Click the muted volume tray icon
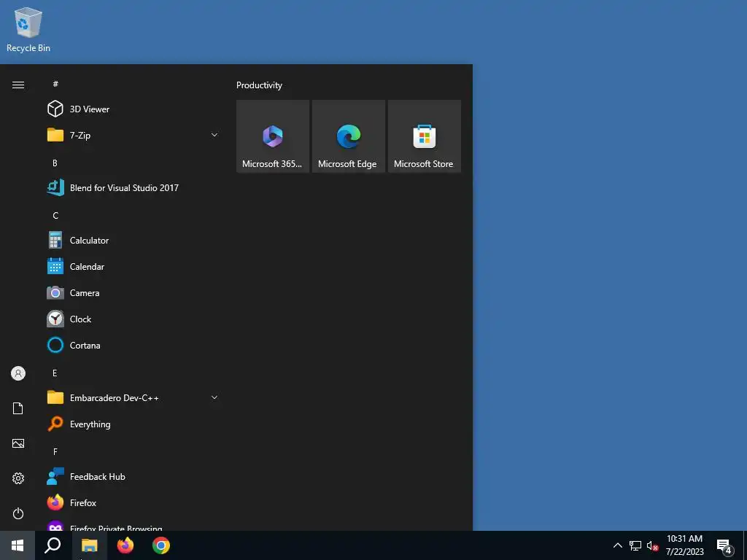 tap(652, 545)
